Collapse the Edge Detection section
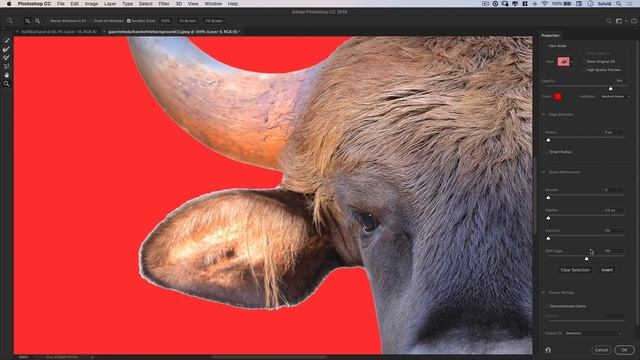640x360 pixels. coord(544,115)
